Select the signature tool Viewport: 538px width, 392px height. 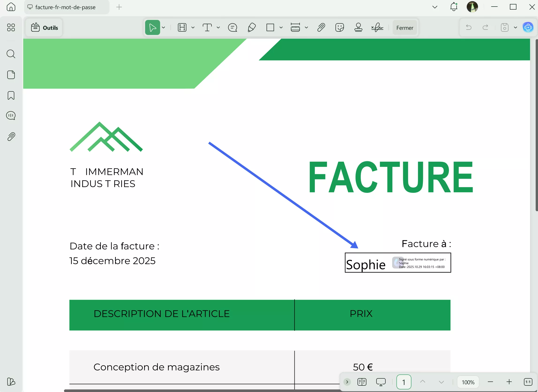click(377, 27)
